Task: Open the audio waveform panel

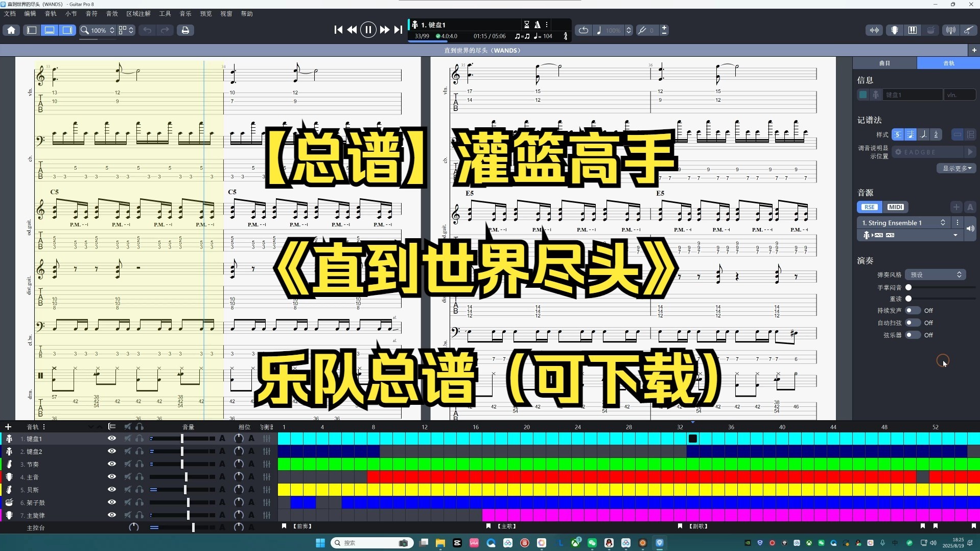Action: [x=874, y=30]
